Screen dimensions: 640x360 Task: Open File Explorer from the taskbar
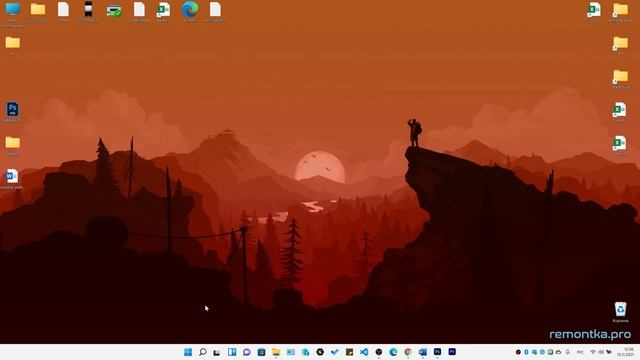[x=276, y=352]
